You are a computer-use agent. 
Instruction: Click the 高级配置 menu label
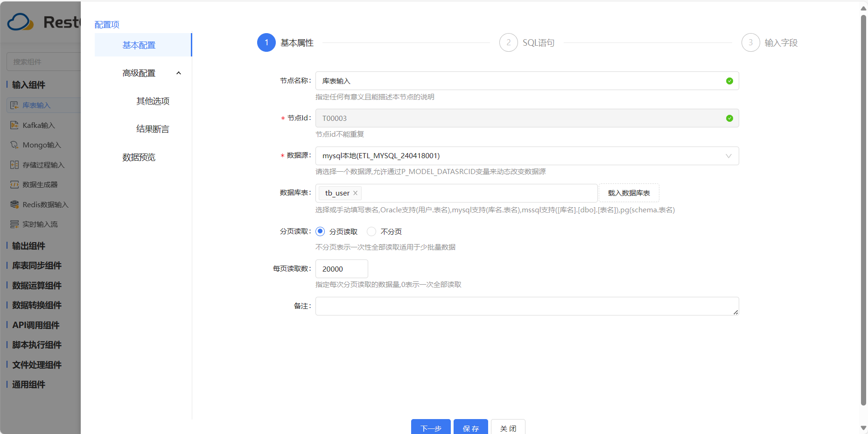click(x=139, y=73)
